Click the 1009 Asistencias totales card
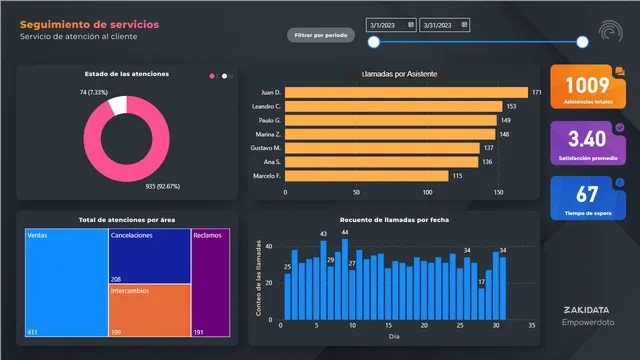Image resolution: width=640 pixels, height=360 pixels. click(x=588, y=87)
